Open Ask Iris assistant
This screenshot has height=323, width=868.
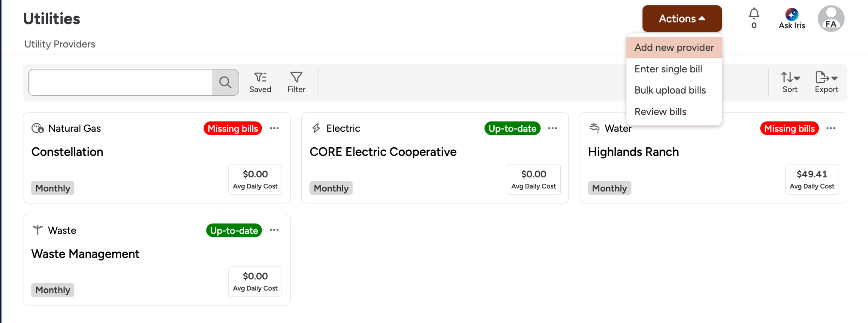coord(792,19)
